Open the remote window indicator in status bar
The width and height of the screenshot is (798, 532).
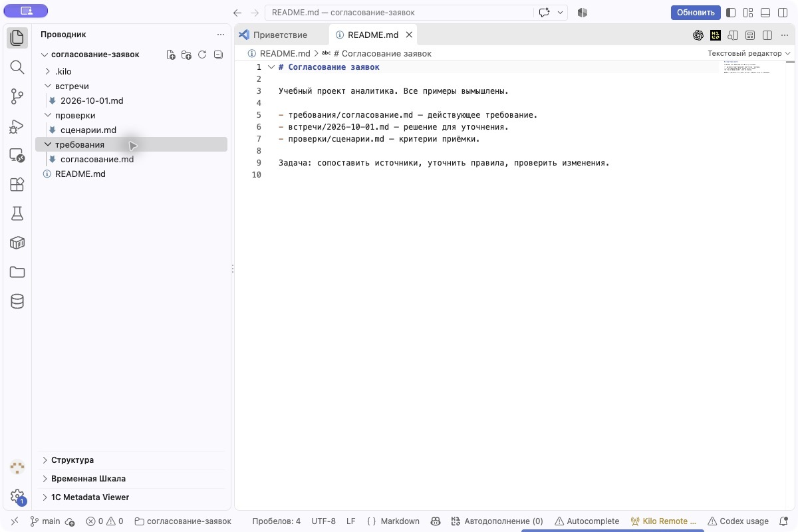15,521
